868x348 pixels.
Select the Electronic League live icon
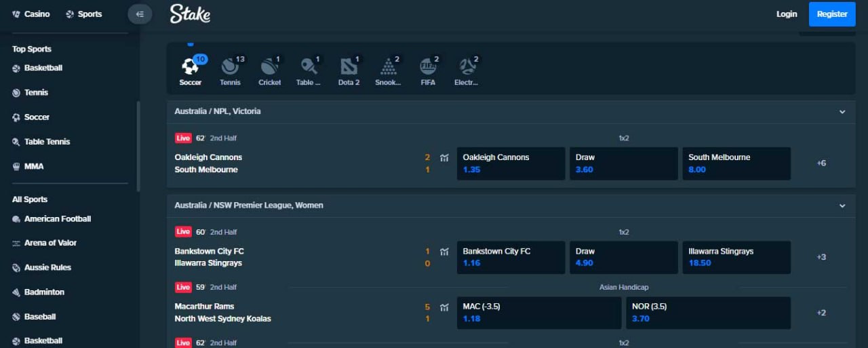[467, 71]
